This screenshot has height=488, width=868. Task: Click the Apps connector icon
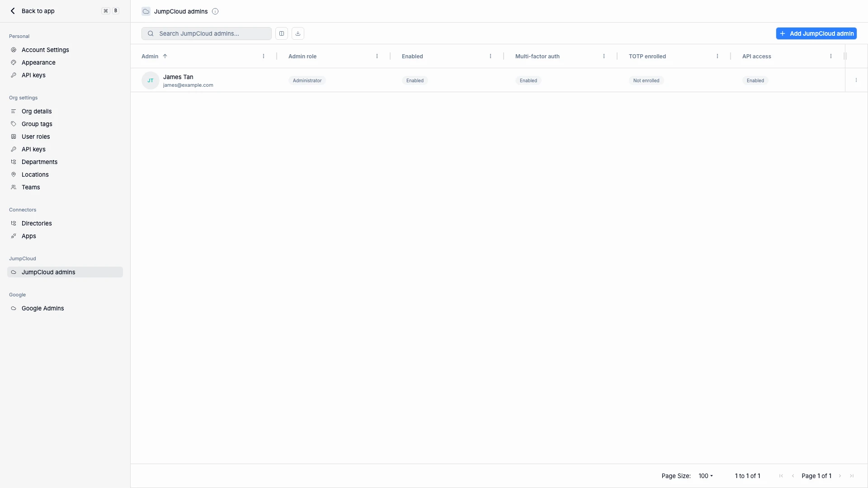click(x=14, y=235)
